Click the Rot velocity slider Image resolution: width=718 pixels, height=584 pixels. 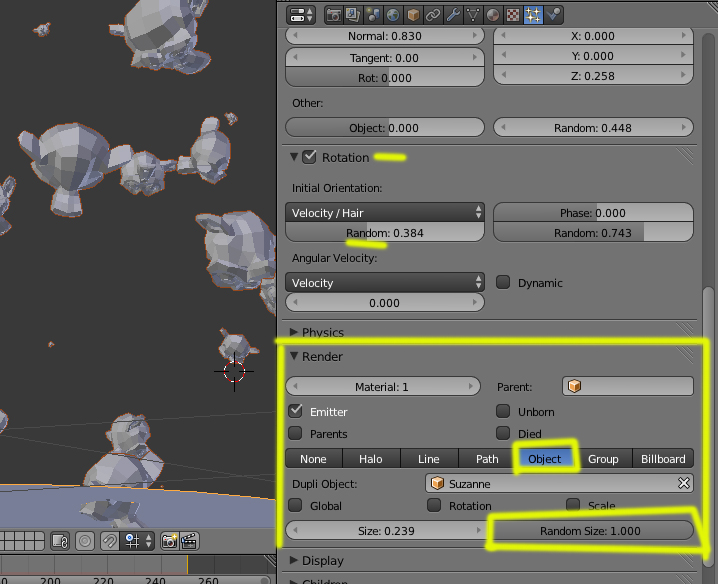click(385, 78)
